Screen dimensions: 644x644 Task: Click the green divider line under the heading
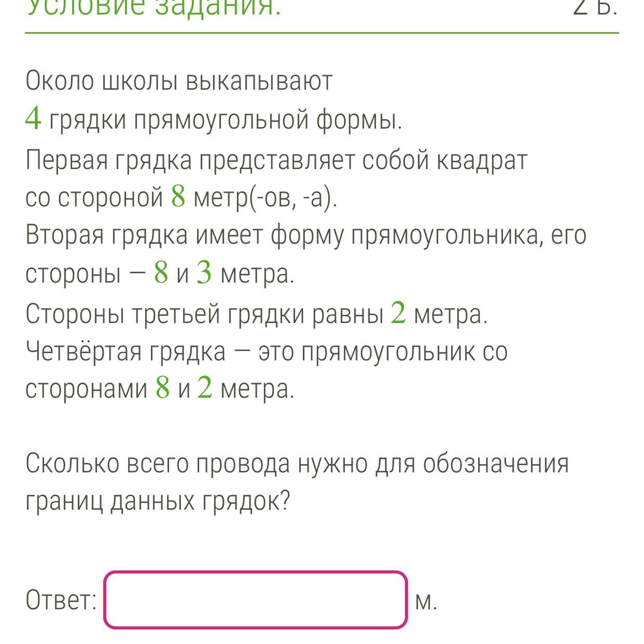(x=322, y=33)
